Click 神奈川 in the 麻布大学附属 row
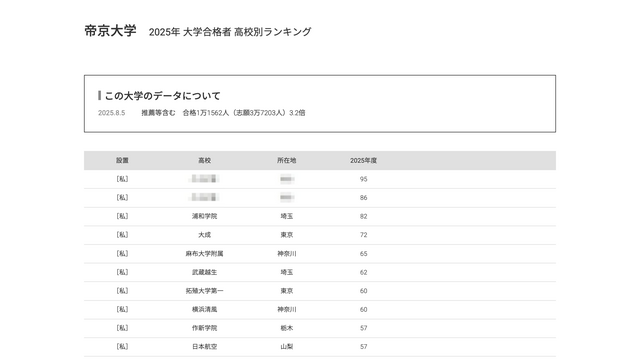Viewport: 640px width, 360px height. 287,253
